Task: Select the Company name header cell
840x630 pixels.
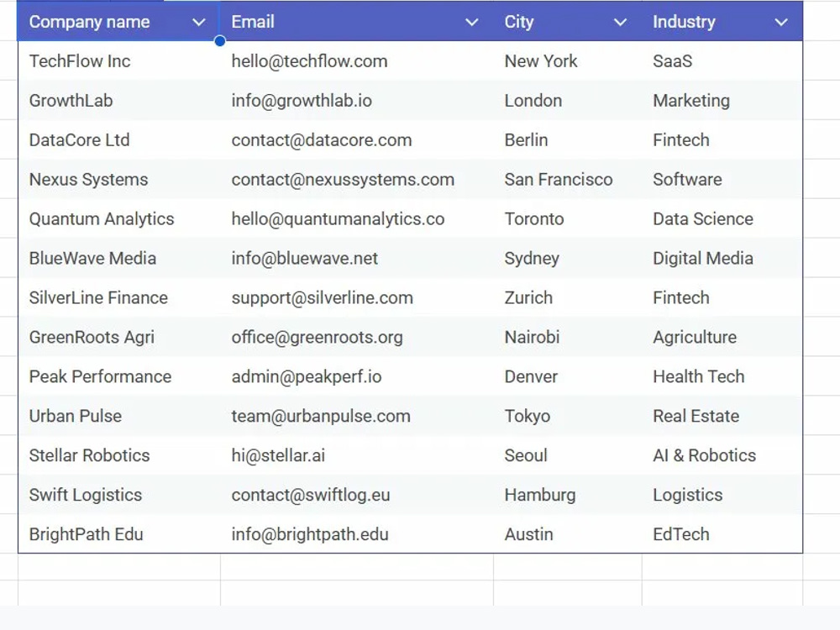Action: tap(119, 22)
